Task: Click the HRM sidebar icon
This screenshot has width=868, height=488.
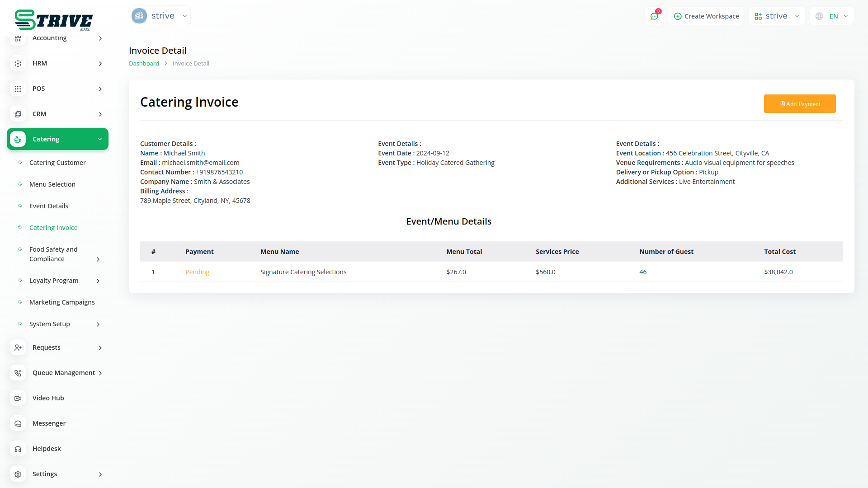Action: [x=18, y=64]
